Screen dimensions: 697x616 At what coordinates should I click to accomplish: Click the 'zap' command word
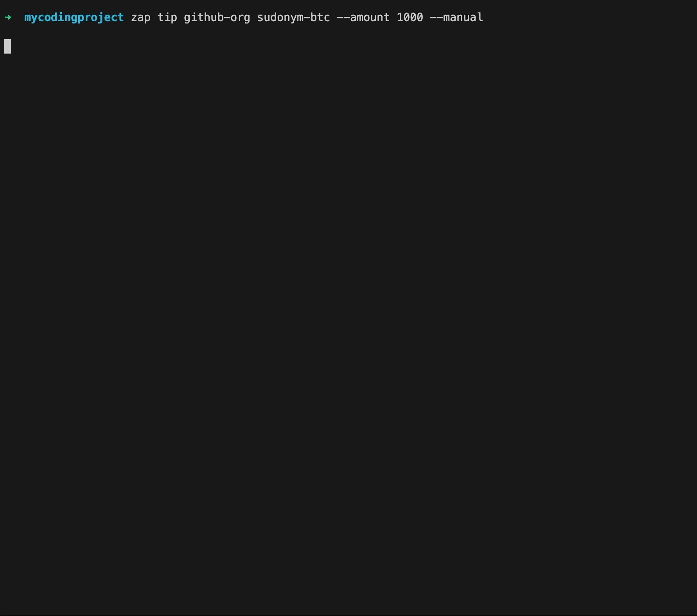(141, 18)
